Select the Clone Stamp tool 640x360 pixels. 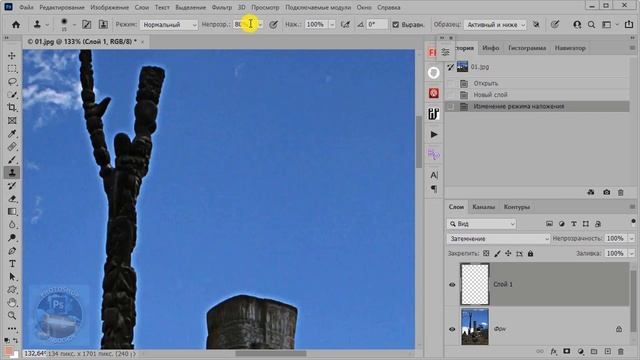(x=12, y=173)
